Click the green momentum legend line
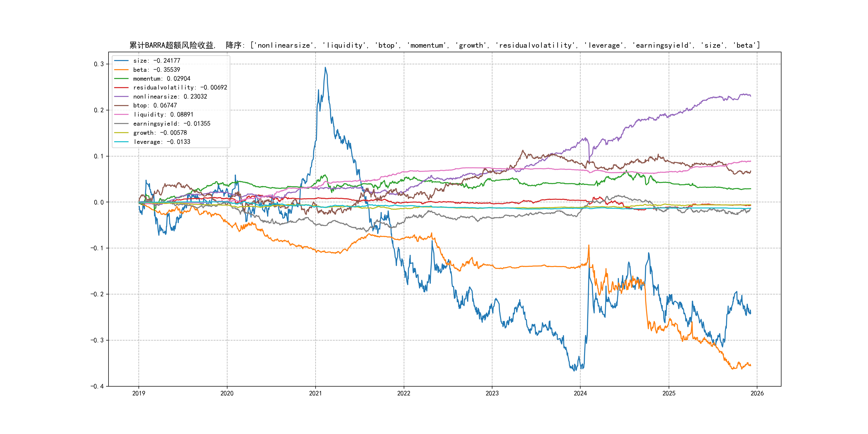The width and height of the screenshot is (868, 434). coord(121,78)
